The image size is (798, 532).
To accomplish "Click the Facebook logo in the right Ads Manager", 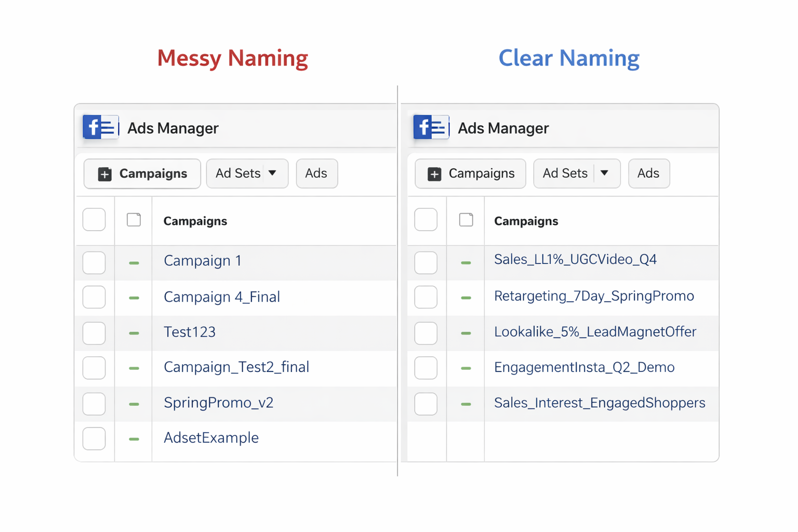I will click(x=431, y=127).
